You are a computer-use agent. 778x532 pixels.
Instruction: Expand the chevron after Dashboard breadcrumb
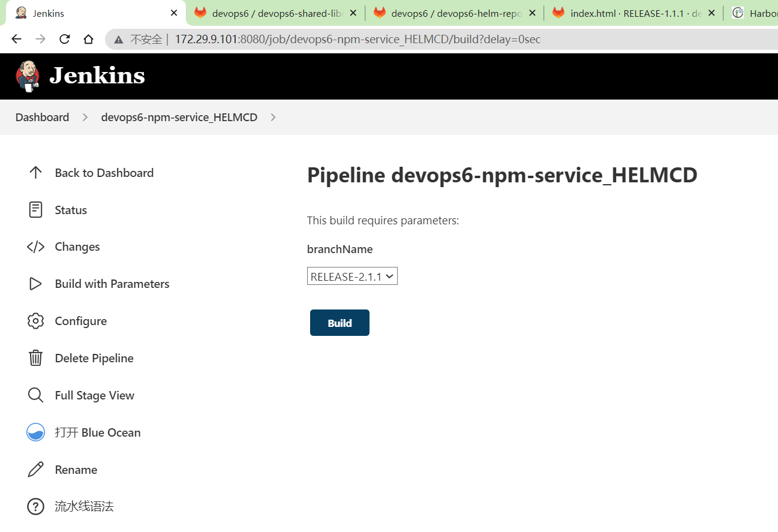(x=85, y=118)
